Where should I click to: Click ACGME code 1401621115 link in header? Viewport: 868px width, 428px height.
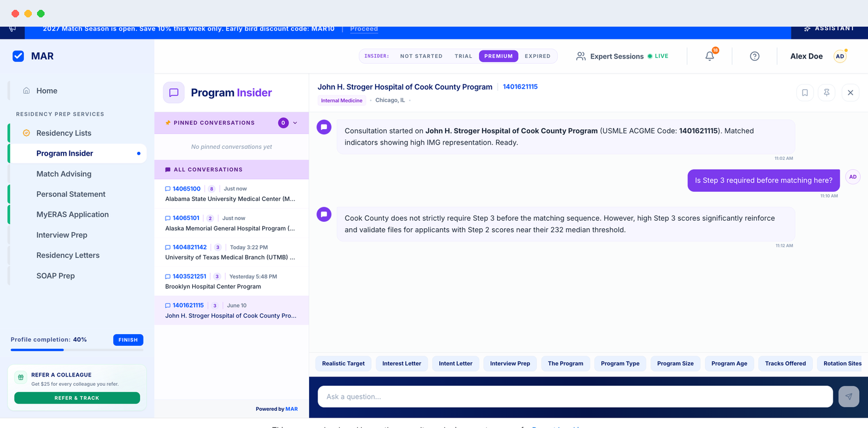pyautogui.click(x=520, y=87)
